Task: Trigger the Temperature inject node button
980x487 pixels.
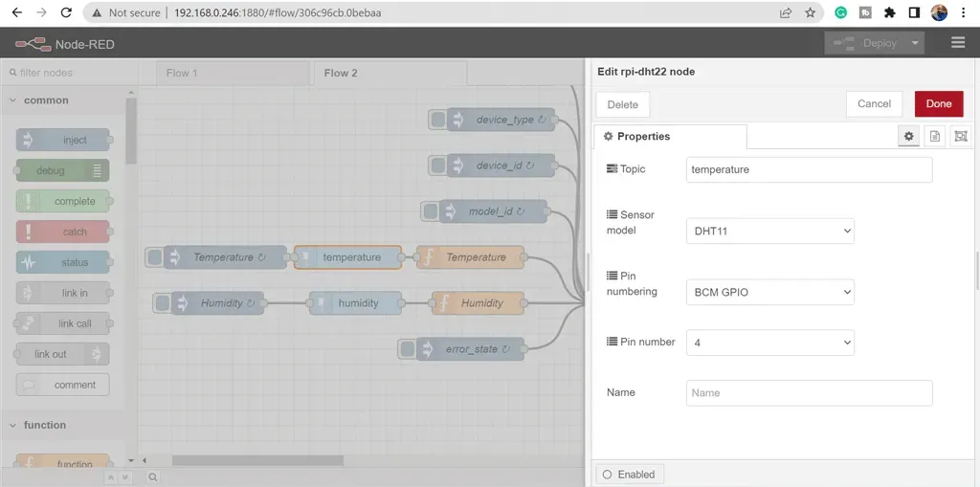Action: [154, 257]
